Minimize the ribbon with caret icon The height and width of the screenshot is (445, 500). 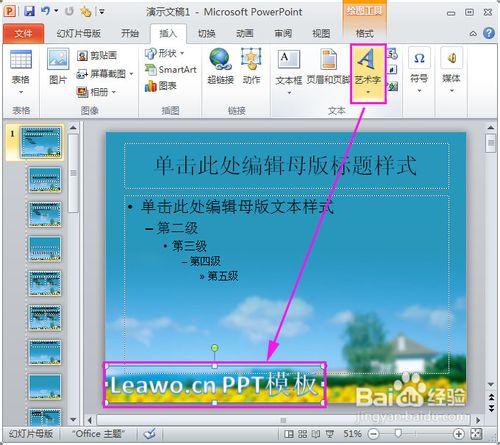[x=473, y=34]
